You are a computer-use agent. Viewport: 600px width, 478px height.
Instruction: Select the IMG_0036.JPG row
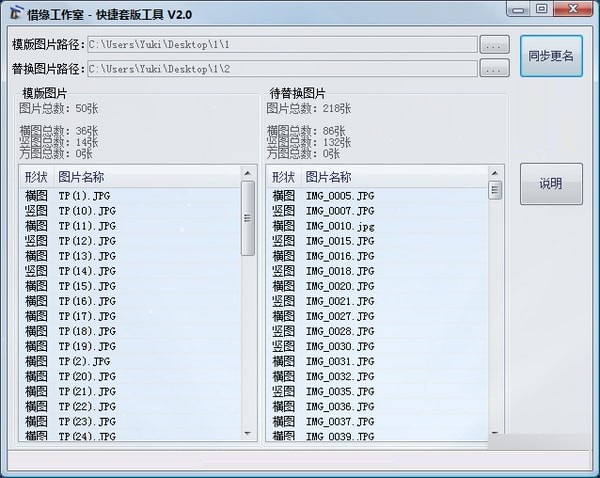point(377,406)
